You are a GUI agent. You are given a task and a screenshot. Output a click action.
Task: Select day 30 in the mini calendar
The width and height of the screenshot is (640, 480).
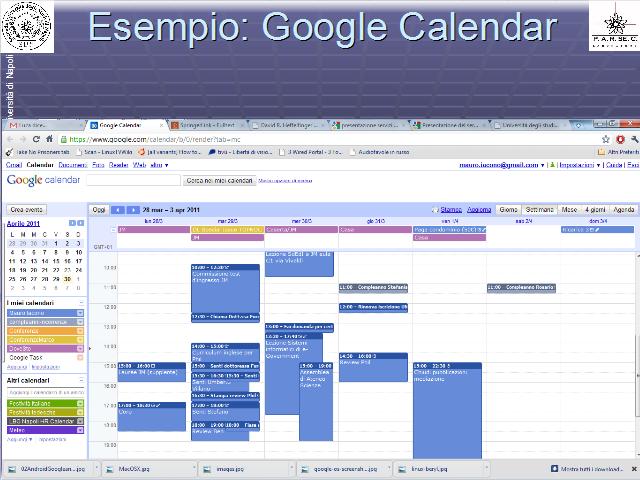[x=67, y=279]
